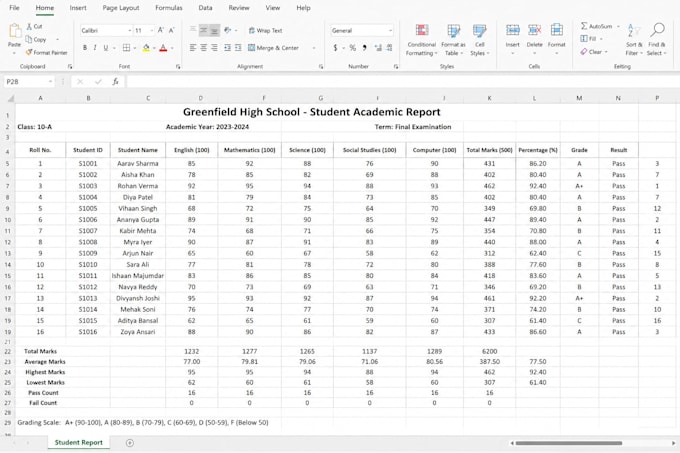Click in the formula bar
Image resolution: width=680 pixels, height=453 pixels.
point(402,81)
